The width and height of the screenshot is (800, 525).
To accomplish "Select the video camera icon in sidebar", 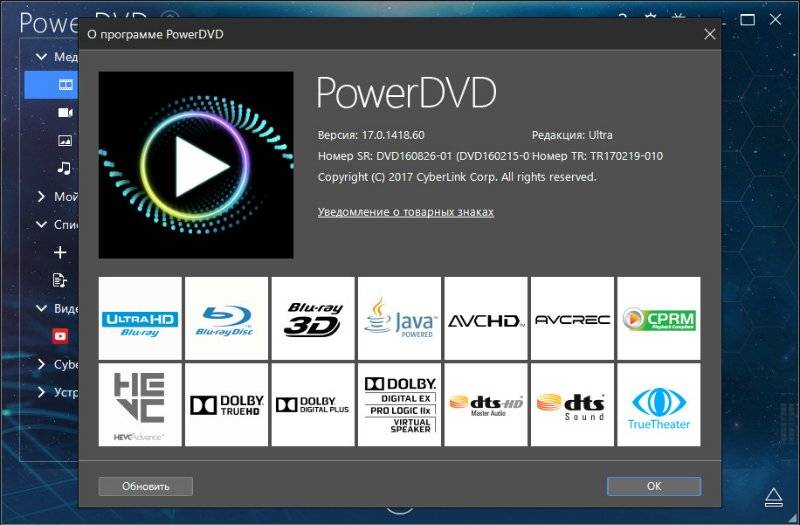I will 65,112.
